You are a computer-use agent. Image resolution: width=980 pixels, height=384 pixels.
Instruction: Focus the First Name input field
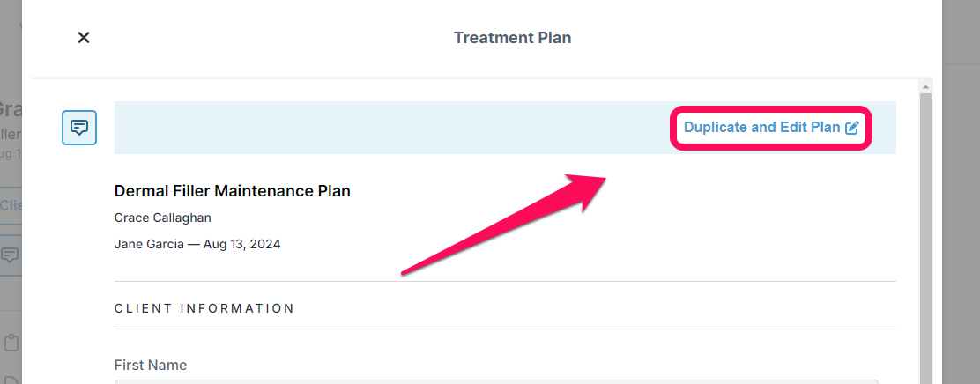(x=496, y=381)
